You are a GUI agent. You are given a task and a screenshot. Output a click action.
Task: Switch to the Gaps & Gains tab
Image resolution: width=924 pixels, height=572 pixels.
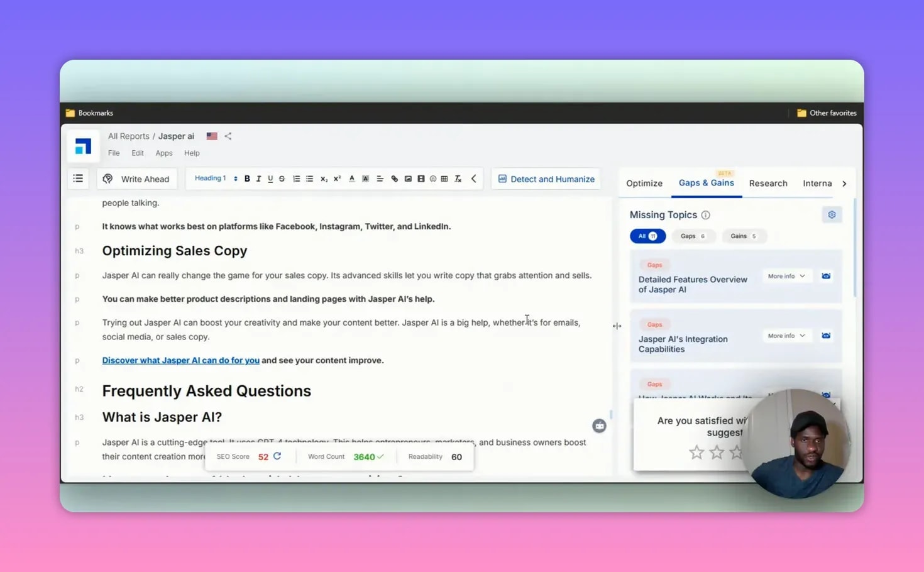(x=707, y=183)
